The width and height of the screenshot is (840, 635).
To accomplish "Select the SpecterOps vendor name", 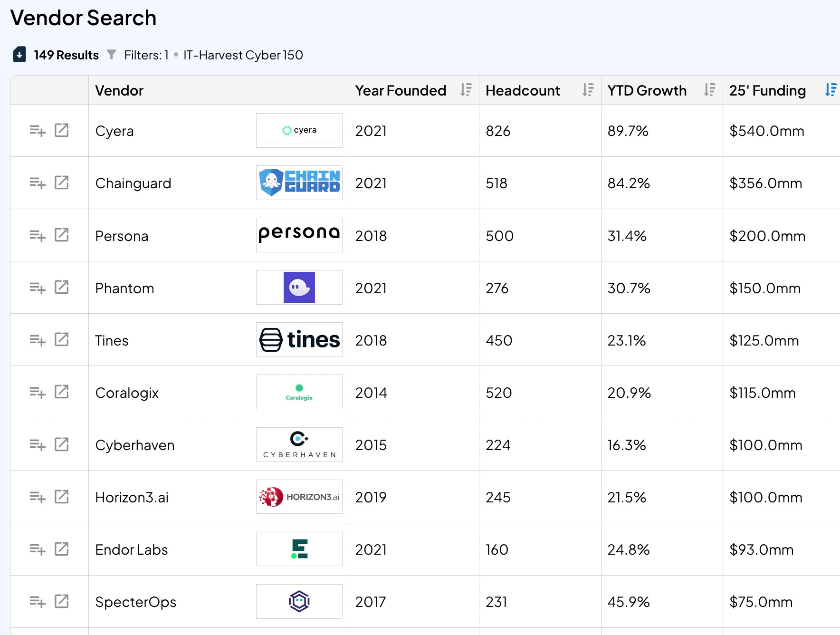I will (136, 602).
